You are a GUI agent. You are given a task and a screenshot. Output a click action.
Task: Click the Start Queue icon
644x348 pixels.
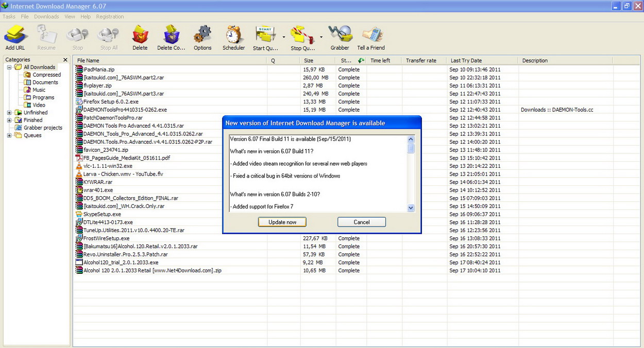pos(265,38)
